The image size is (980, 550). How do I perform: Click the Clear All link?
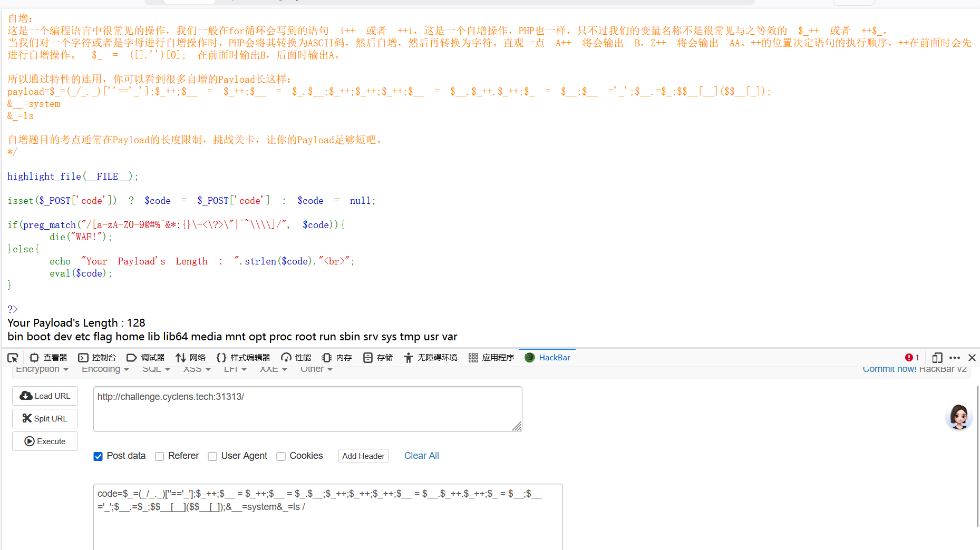point(421,456)
